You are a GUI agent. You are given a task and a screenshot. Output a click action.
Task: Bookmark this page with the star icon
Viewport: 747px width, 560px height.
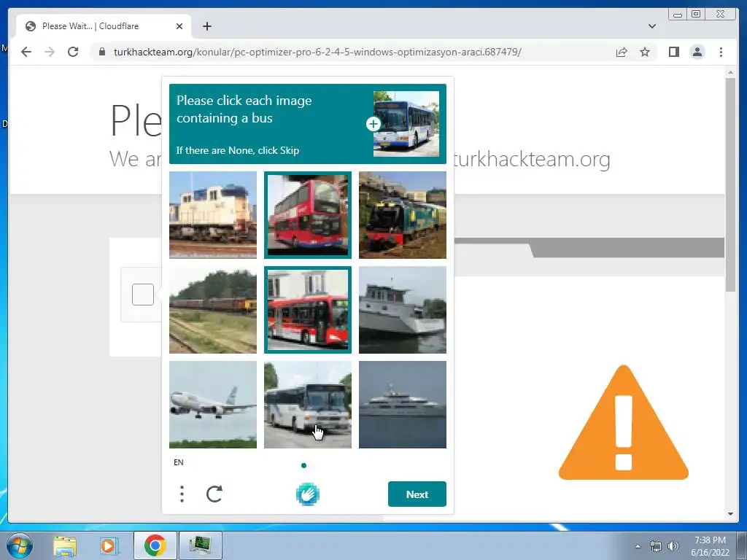click(645, 52)
